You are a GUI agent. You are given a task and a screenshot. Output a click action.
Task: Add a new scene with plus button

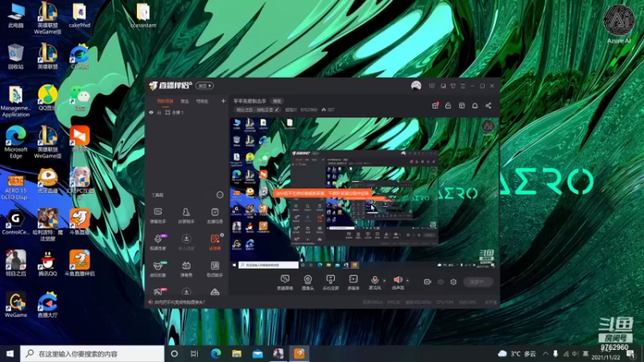click(223, 101)
